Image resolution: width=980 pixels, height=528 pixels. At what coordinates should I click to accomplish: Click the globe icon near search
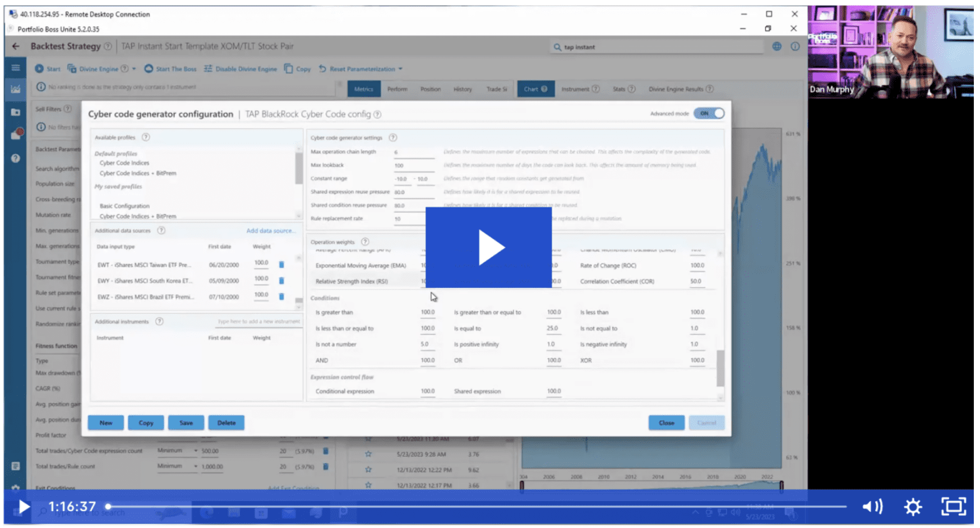click(x=776, y=47)
